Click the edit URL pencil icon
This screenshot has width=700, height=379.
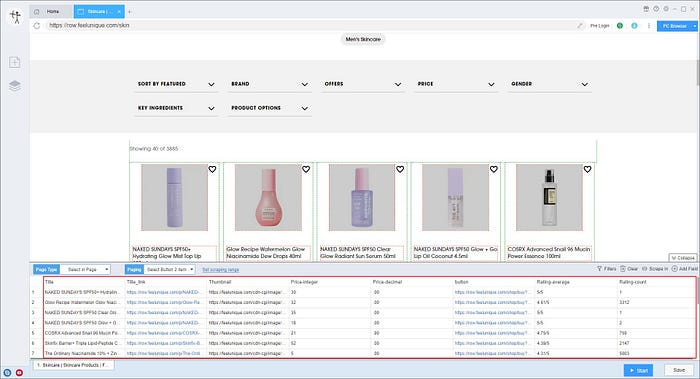pos(580,26)
